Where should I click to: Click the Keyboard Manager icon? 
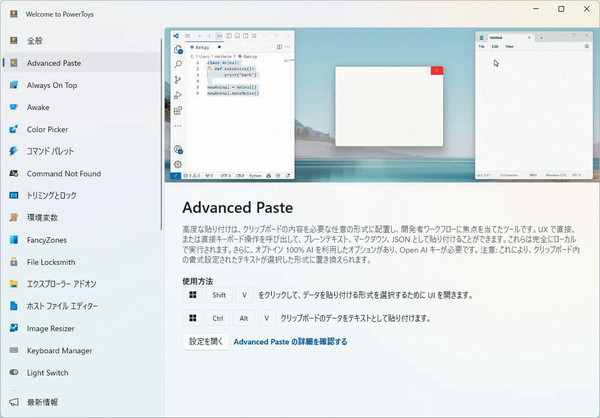[14, 350]
